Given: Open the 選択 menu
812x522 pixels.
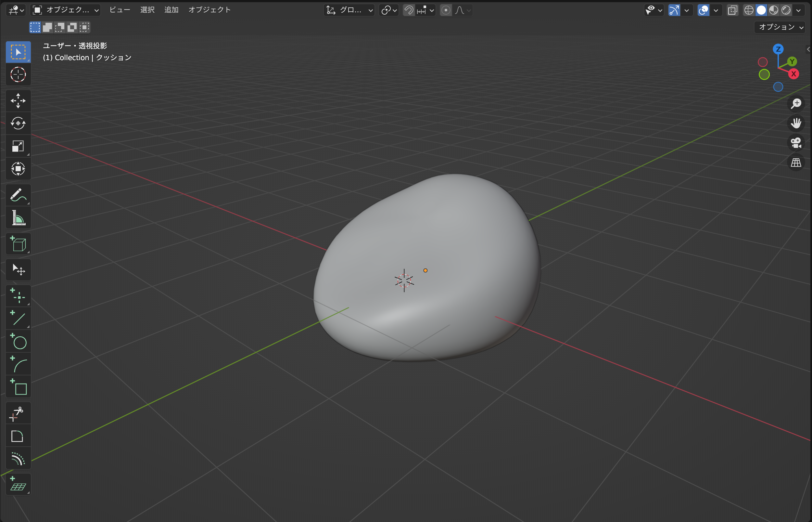Looking at the screenshot, I should coord(147,10).
